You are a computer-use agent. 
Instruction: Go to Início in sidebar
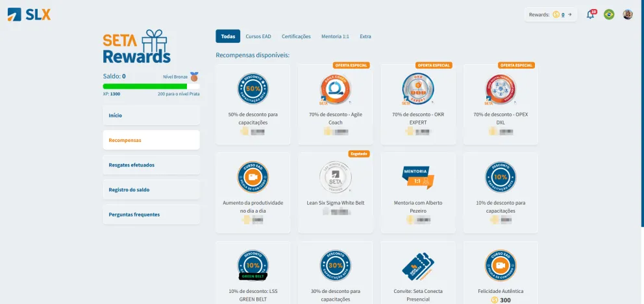tap(151, 115)
